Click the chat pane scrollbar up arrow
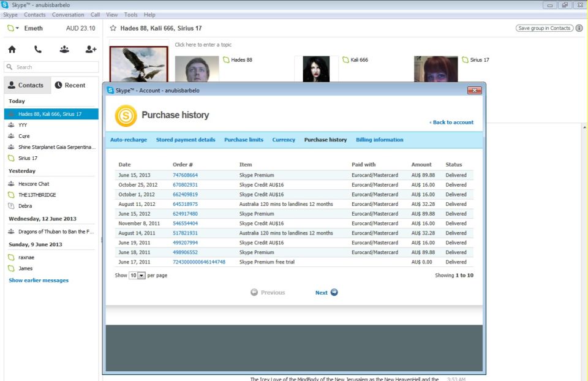 (x=584, y=127)
